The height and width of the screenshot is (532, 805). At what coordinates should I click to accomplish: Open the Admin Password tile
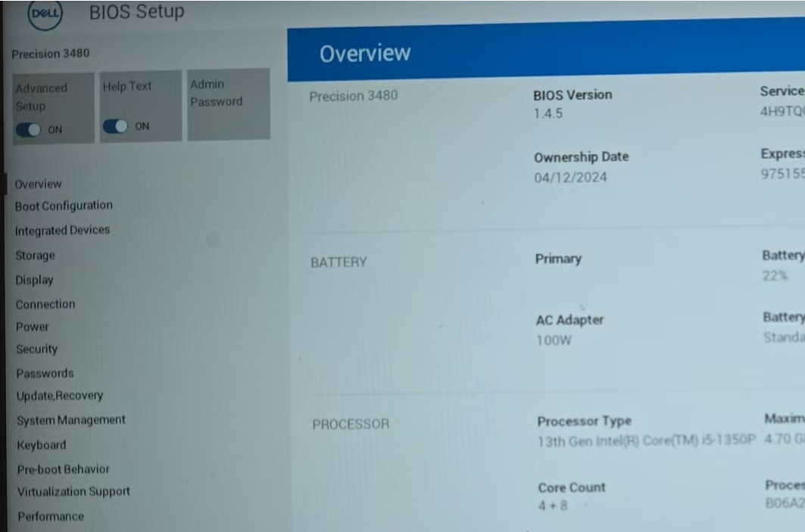point(229,104)
